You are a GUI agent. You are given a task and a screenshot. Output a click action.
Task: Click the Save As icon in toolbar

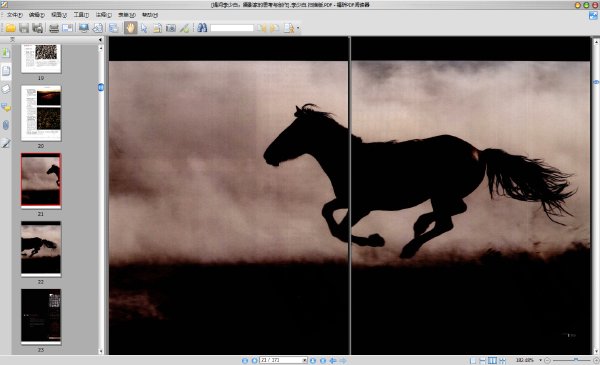(38, 28)
